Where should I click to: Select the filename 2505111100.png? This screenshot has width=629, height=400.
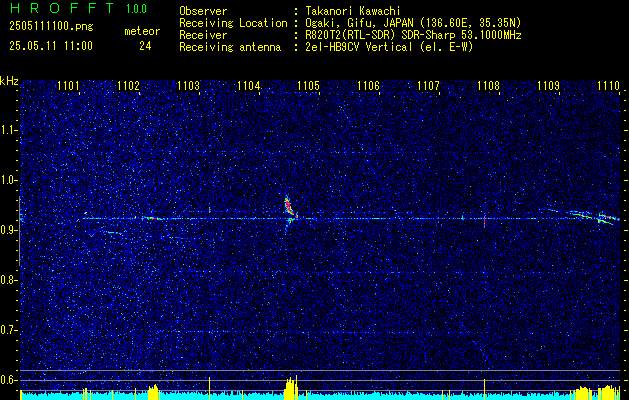pos(51,27)
